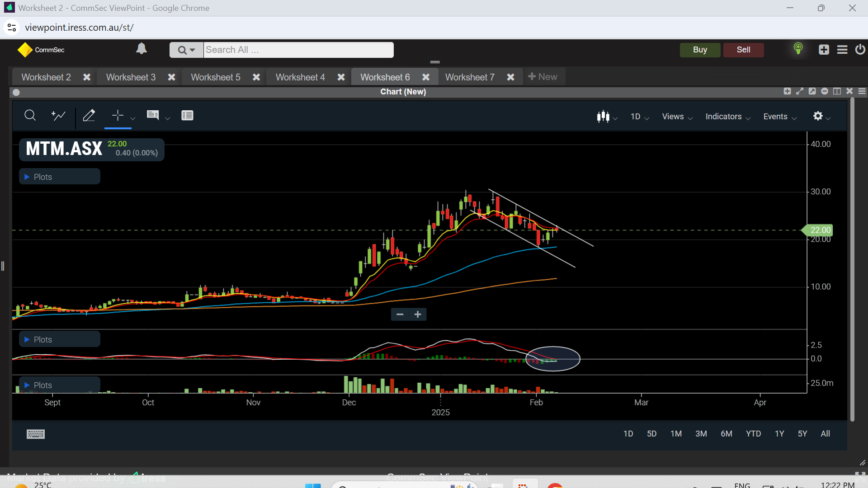Close Worksheet 3 tab
868x488 pixels.
tap(171, 77)
